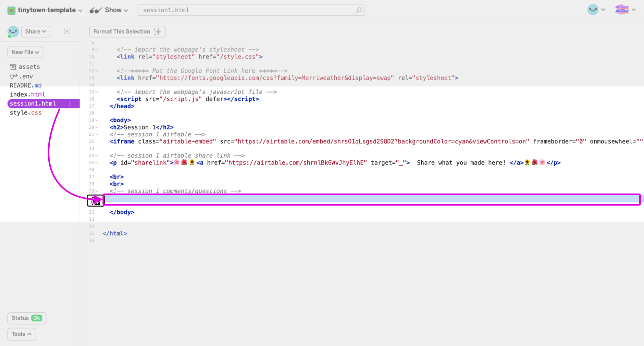Click "Share what you made here!" text

[461, 163]
